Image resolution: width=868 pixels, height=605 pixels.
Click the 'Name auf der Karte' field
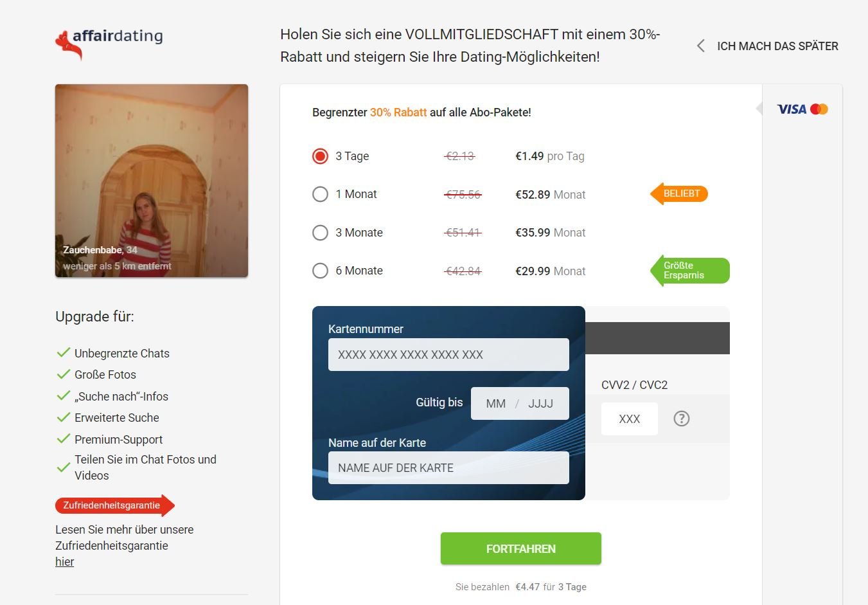click(448, 468)
